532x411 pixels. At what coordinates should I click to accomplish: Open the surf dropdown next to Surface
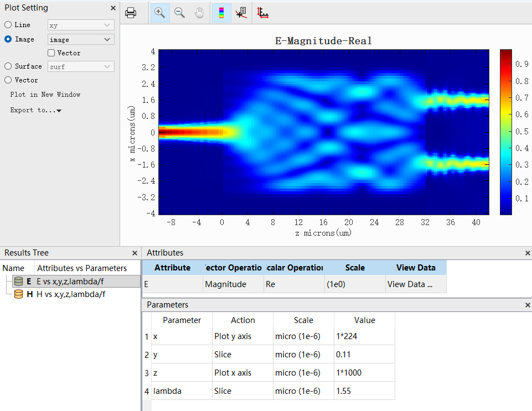tap(81, 66)
